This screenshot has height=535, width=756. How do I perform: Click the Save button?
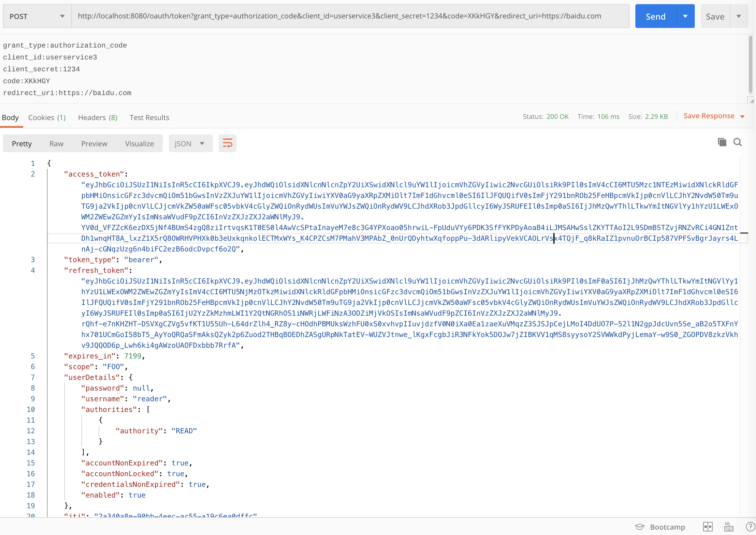tap(715, 16)
